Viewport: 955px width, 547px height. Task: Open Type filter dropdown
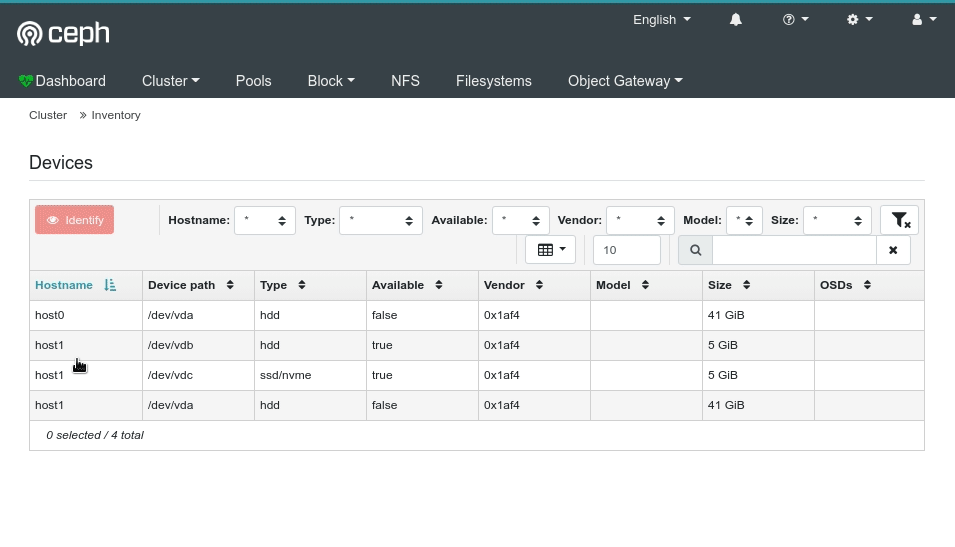[x=381, y=220]
